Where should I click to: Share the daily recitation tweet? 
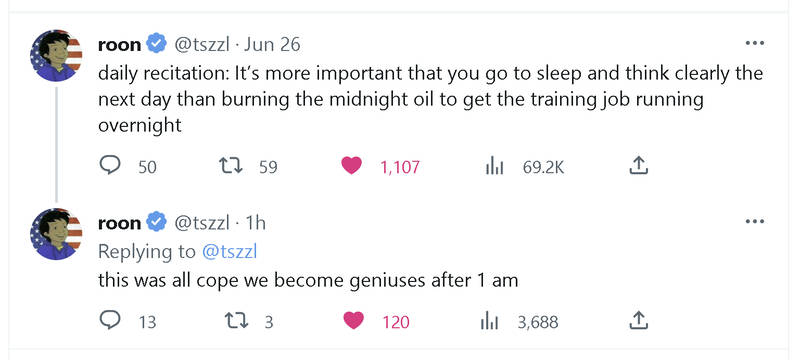point(639,166)
